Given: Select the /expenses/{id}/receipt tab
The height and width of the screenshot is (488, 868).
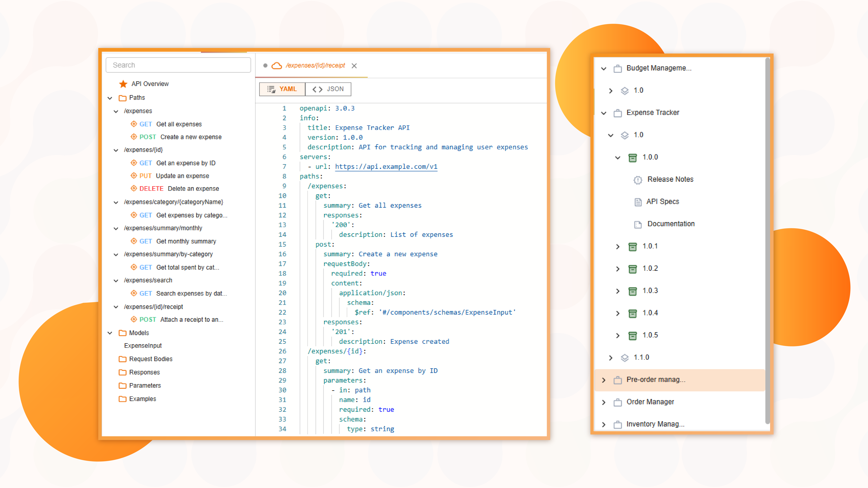Looking at the screenshot, I should (315, 66).
